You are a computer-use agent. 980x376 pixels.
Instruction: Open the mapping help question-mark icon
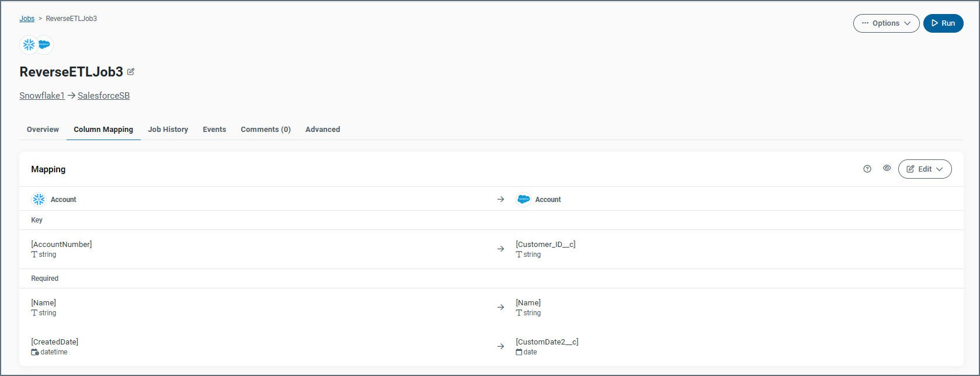pos(867,169)
